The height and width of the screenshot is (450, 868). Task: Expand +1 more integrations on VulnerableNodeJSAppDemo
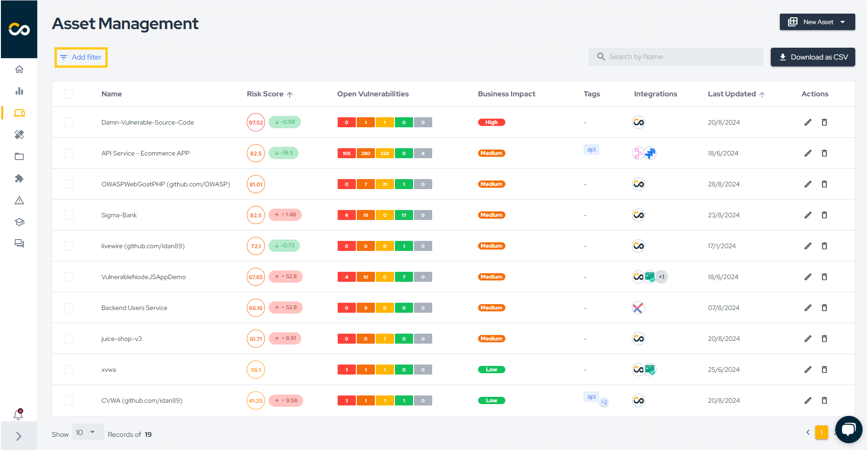tap(662, 277)
